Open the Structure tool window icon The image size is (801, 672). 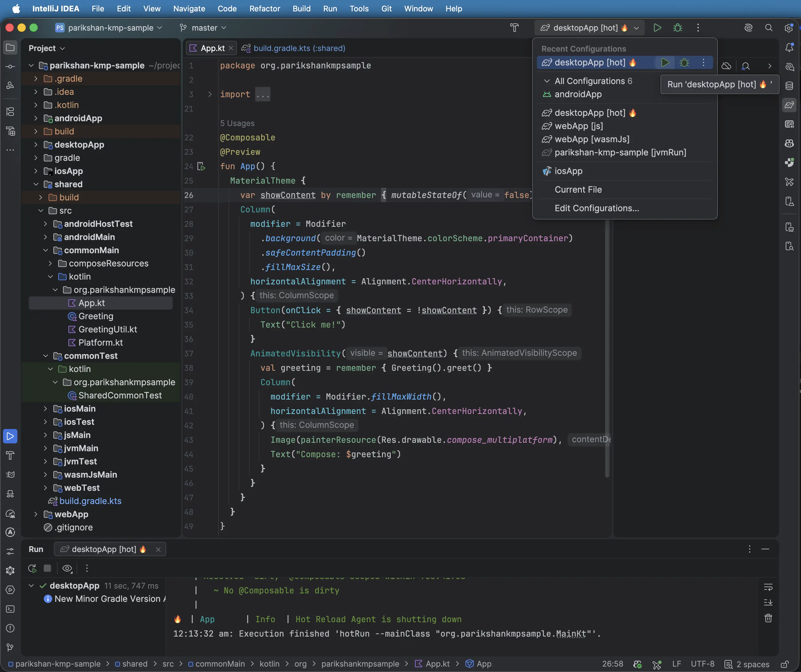[x=10, y=112]
